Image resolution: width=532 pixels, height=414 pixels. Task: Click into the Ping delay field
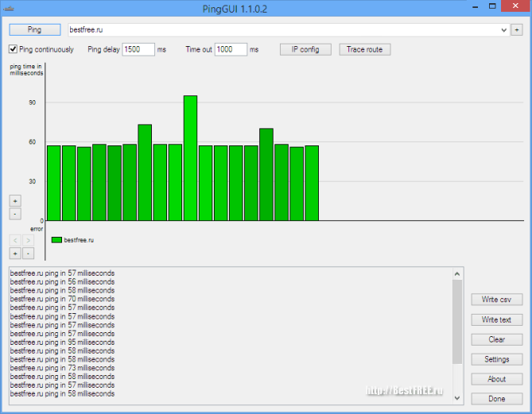[138, 49]
